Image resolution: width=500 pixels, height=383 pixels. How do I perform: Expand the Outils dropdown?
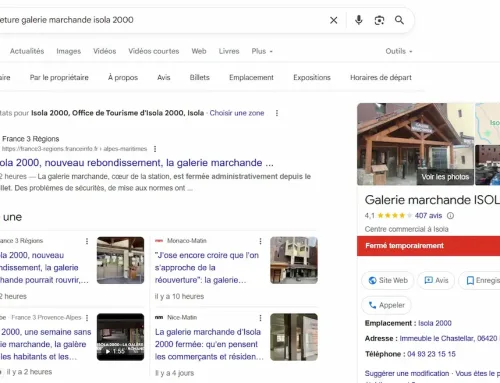pyautogui.click(x=399, y=51)
